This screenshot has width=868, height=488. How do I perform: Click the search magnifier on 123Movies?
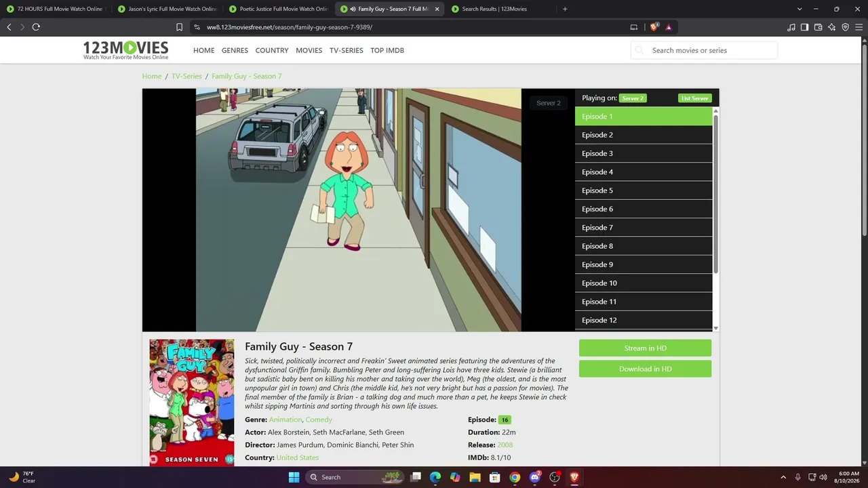[x=639, y=50]
